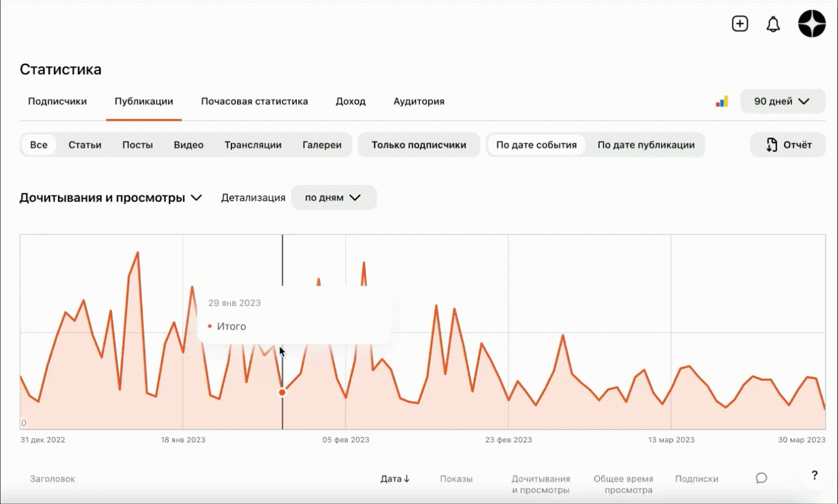
Task: Switch to the Подписчики tab
Action: (x=57, y=101)
